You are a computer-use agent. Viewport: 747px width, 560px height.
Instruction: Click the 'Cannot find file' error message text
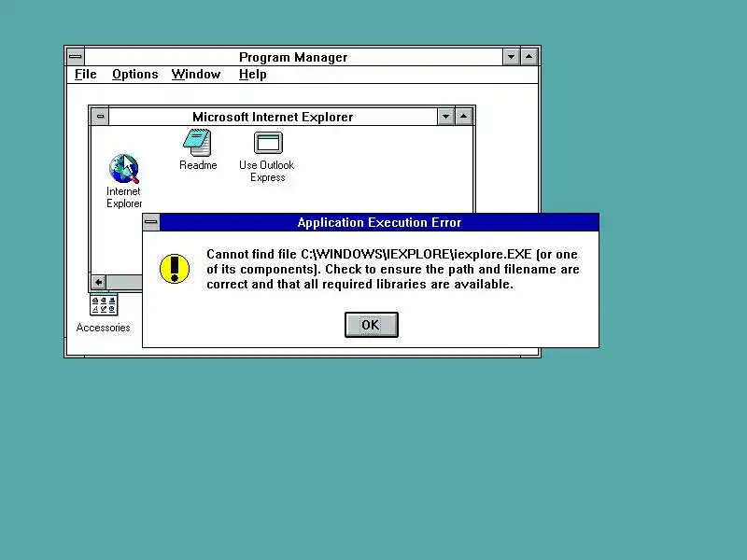(x=393, y=269)
